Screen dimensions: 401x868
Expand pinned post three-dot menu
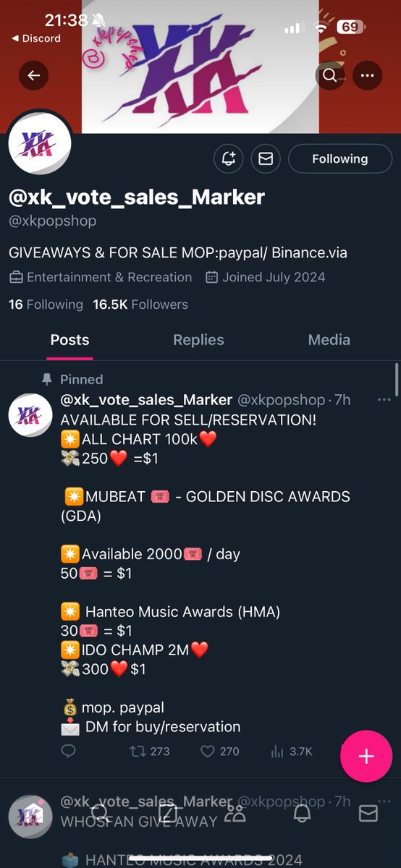tap(384, 400)
